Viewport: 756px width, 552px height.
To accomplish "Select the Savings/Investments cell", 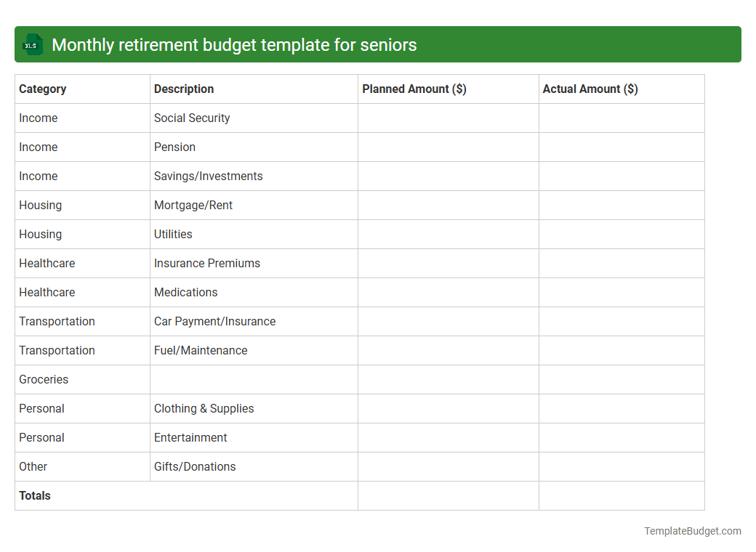I will point(208,176).
